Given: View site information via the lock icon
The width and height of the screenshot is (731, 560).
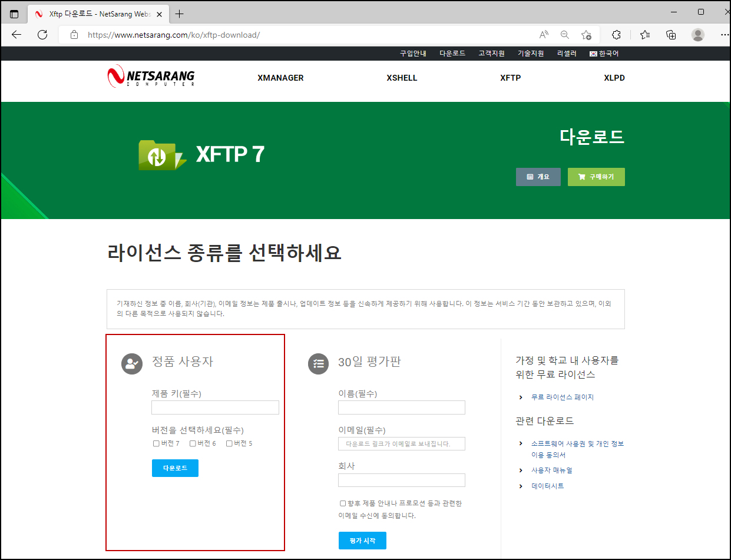Looking at the screenshot, I should point(74,35).
